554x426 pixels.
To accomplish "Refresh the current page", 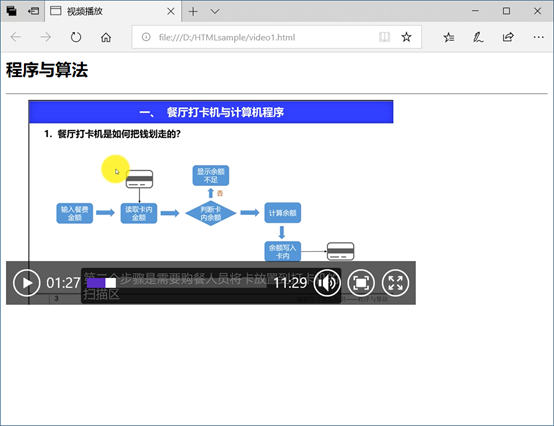I will pos(76,37).
